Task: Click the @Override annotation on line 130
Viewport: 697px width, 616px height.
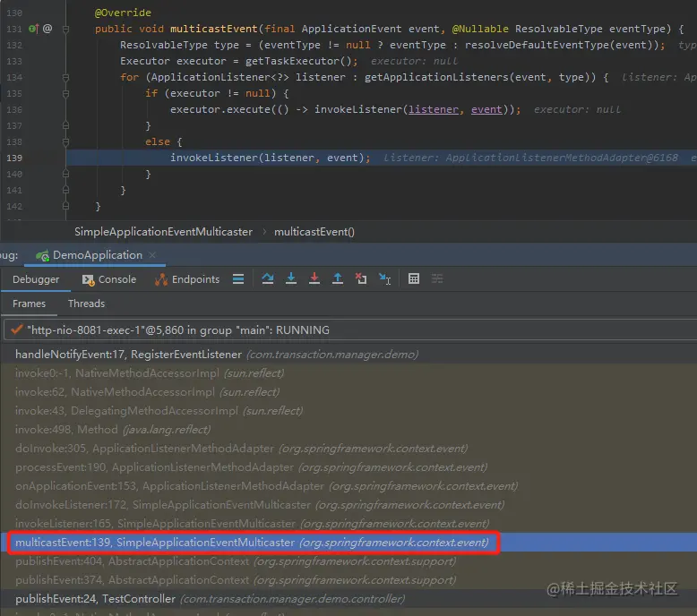Action: (123, 13)
